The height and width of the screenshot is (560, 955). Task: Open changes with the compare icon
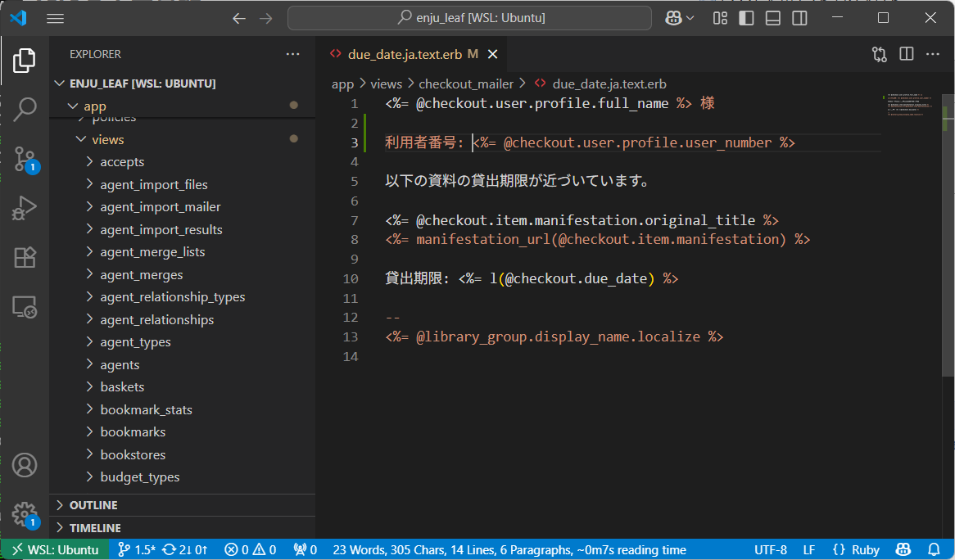[880, 54]
